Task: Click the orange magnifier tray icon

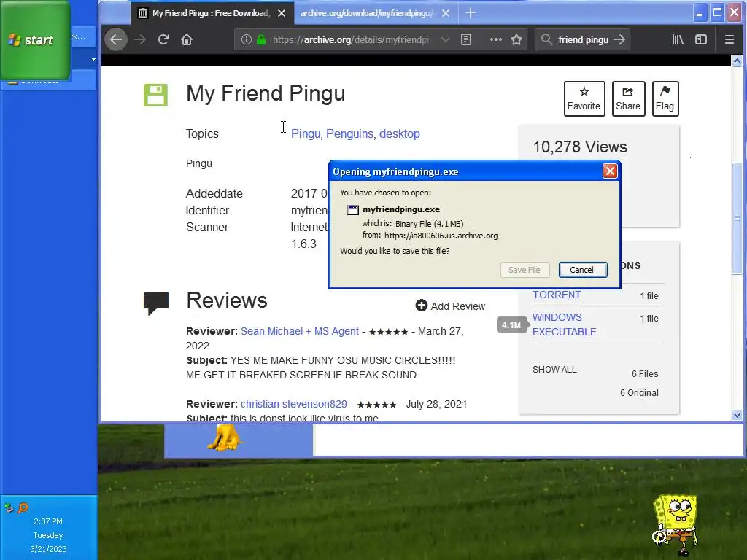Action: click(x=23, y=508)
